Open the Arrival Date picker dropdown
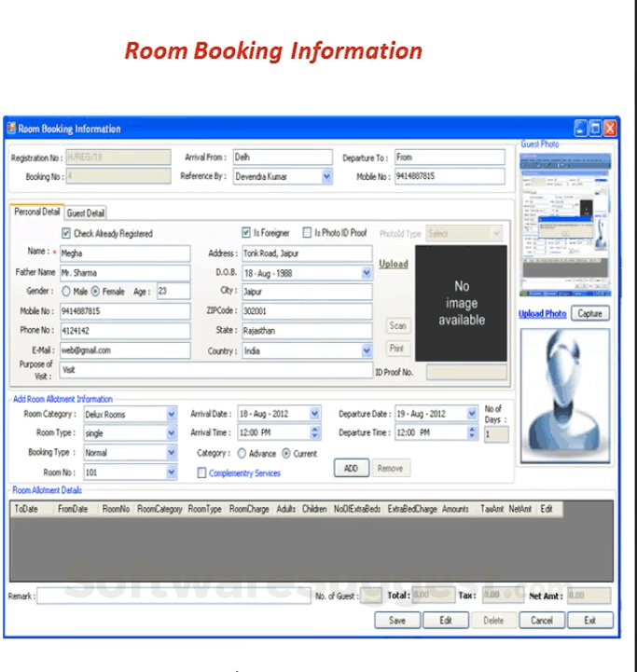 pos(314,413)
